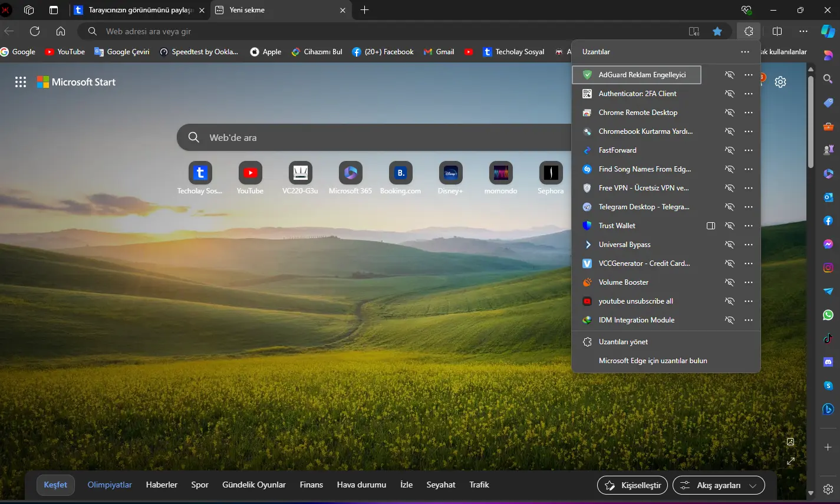Open the Gmail bookmark
Viewport: 840px width, 504px height.
click(x=439, y=52)
